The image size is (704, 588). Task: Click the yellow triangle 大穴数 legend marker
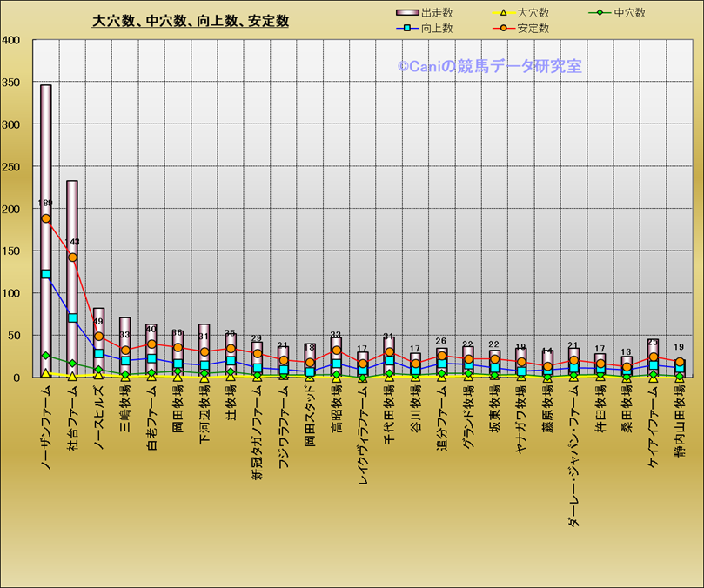(502, 13)
